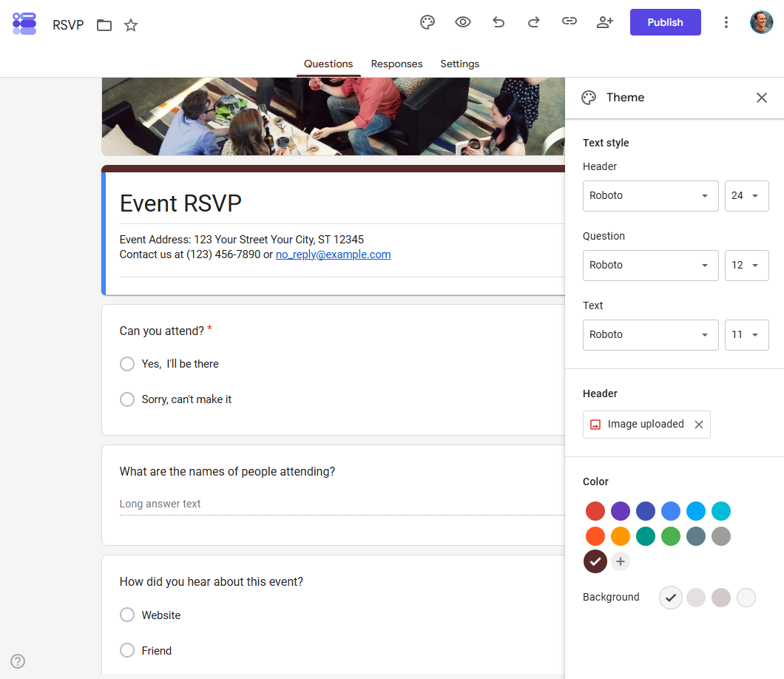Select the Friend radio option
The image size is (784, 679).
tap(127, 650)
